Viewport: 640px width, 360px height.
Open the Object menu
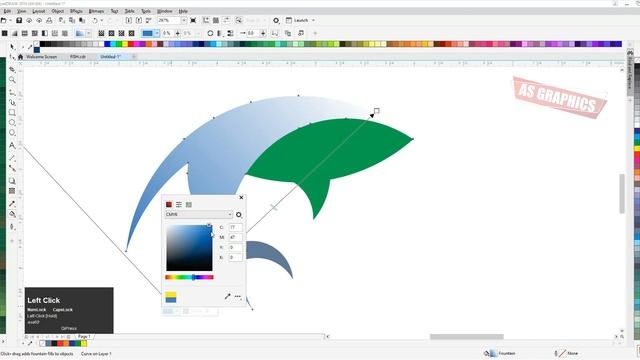pyautogui.click(x=58, y=11)
